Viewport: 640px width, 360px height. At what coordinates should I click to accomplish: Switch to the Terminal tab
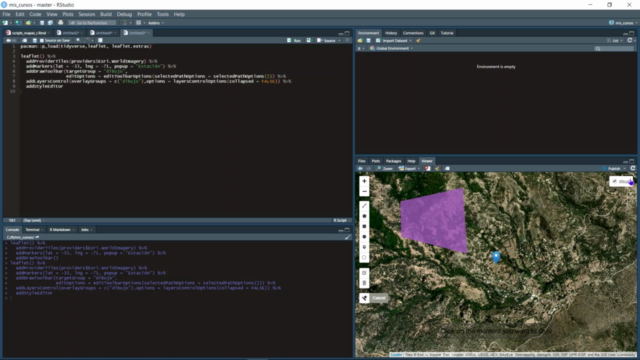tap(32, 230)
